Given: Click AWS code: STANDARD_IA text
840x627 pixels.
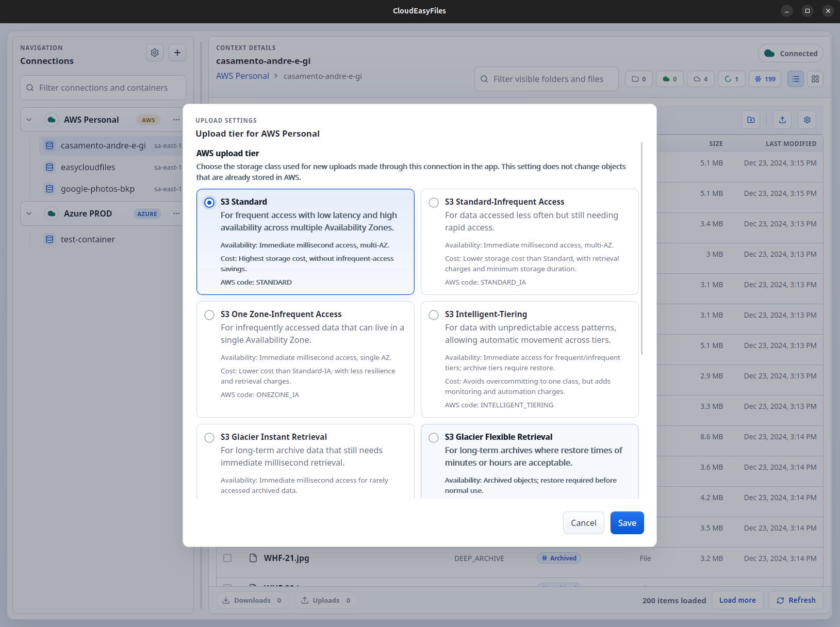Looking at the screenshot, I should 486,282.
